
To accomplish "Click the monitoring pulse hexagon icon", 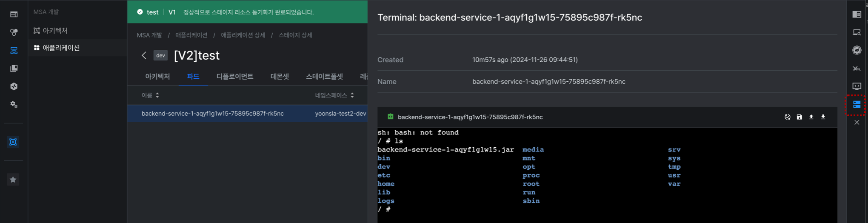I will (x=14, y=86).
